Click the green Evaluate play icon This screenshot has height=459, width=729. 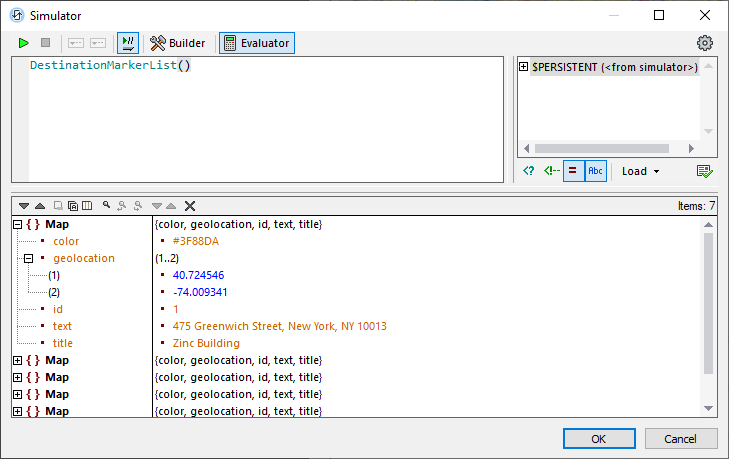click(24, 43)
